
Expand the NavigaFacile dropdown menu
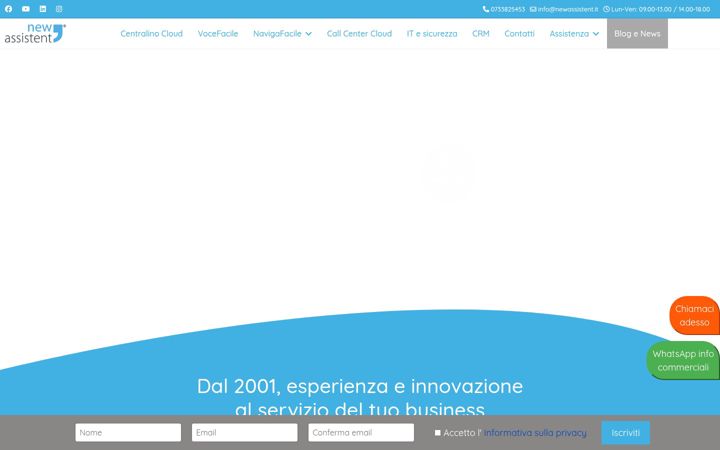tap(282, 34)
